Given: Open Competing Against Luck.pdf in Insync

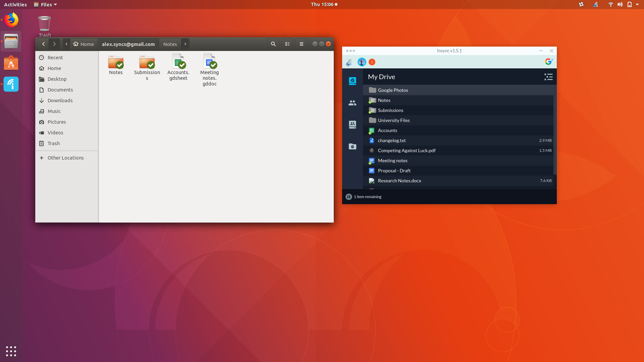Looking at the screenshot, I should coord(406,150).
